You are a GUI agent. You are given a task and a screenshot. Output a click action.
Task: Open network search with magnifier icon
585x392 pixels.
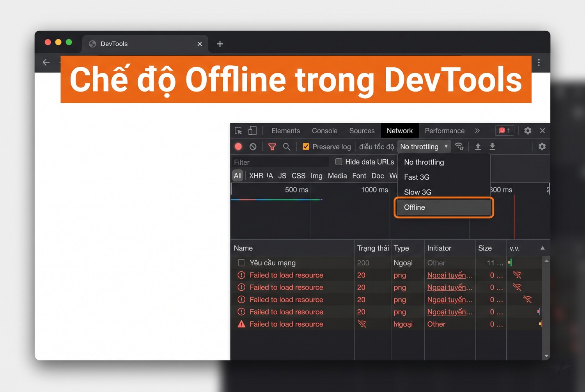[x=287, y=147]
